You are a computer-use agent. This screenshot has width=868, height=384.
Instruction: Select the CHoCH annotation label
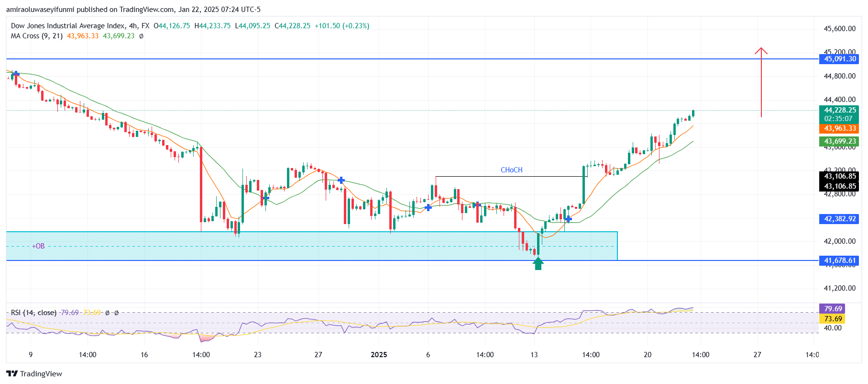(511, 170)
